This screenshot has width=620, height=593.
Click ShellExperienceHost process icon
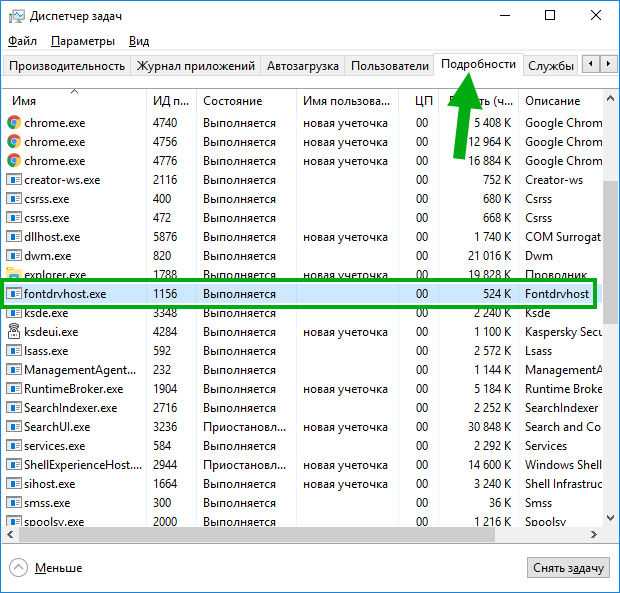click(x=14, y=465)
